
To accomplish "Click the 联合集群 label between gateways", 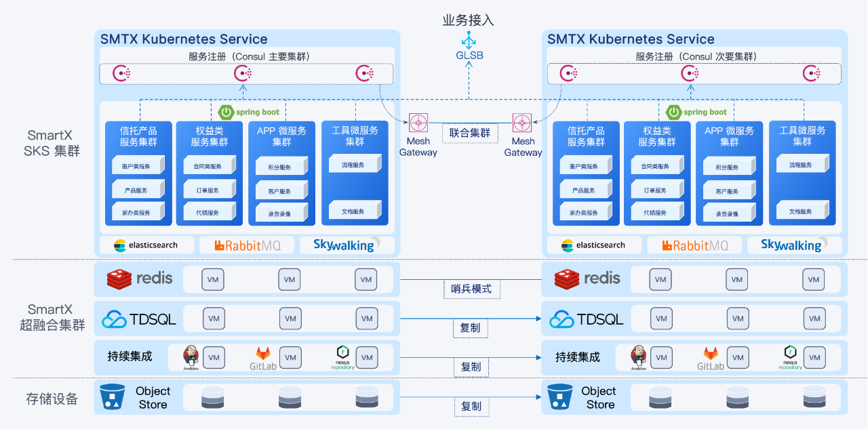I will 470,134.
